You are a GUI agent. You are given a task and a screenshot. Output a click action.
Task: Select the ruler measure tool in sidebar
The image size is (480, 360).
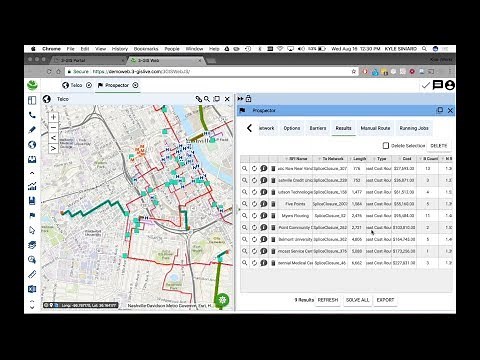(x=32, y=274)
